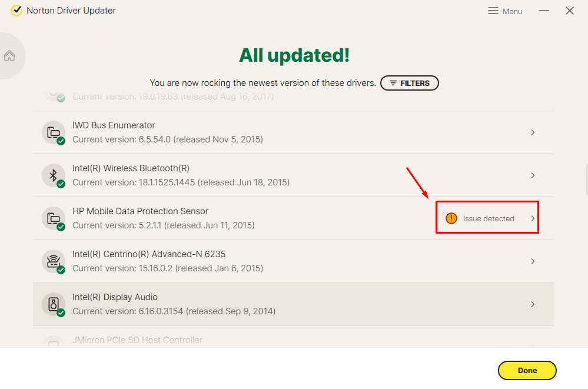Click the All updated! heading
The width and height of the screenshot is (588, 389).
[294, 55]
